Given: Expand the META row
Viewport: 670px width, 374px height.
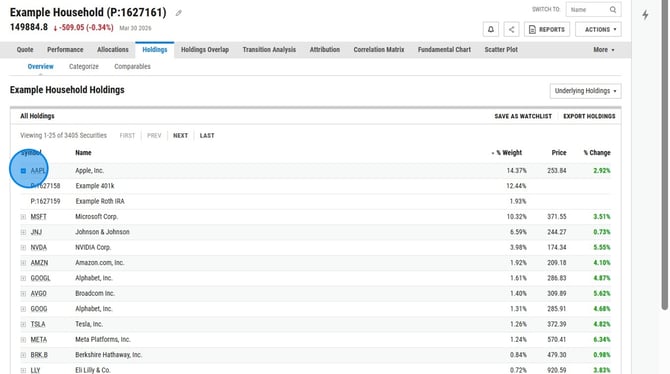Looking at the screenshot, I should point(24,340).
